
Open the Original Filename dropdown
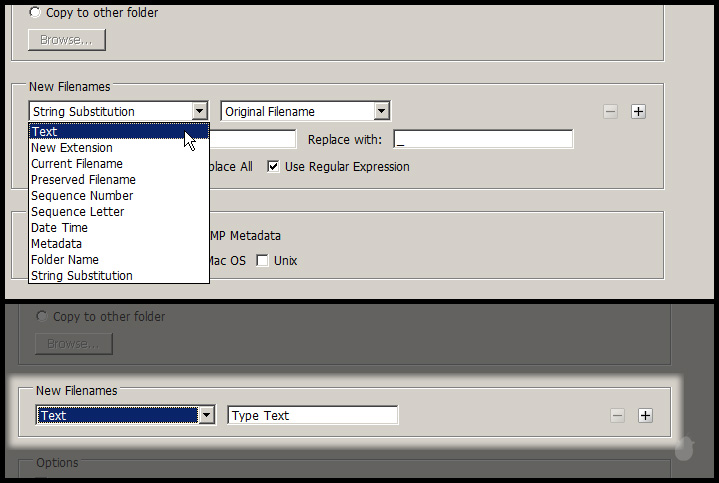point(381,112)
